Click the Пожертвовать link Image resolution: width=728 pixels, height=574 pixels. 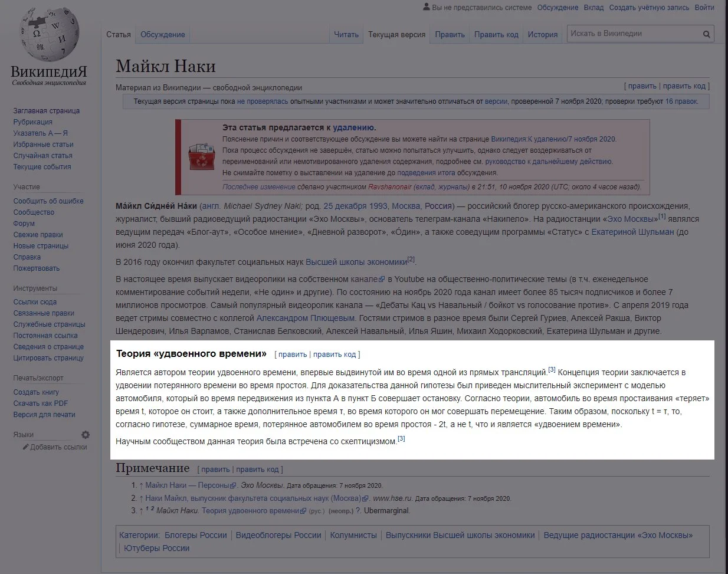[x=37, y=268]
